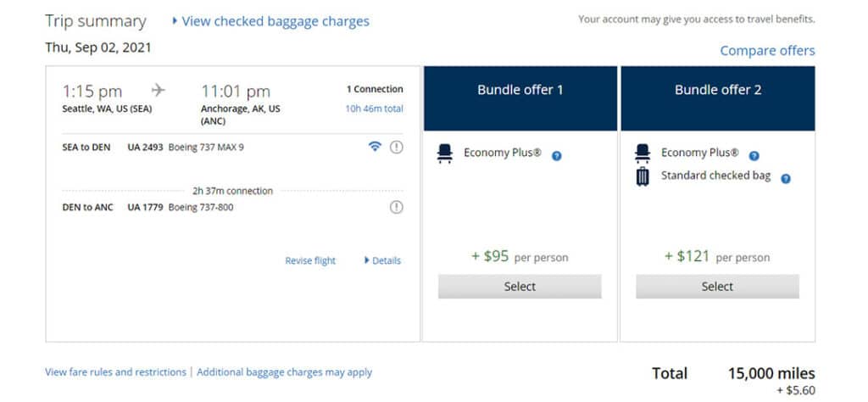This screenshot has height=402, width=868.
Task: Open Additional baggage charges may apply link
Action: pyautogui.click(x=285, y=372)
